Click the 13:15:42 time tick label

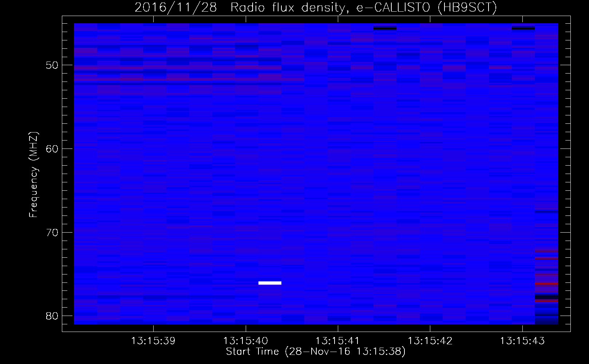click(x=430, y=341)
